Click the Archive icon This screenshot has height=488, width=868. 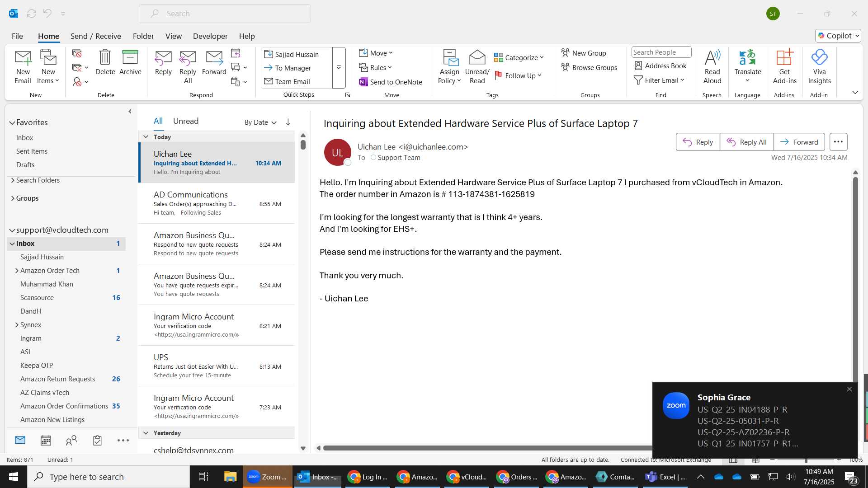[130, 57]
